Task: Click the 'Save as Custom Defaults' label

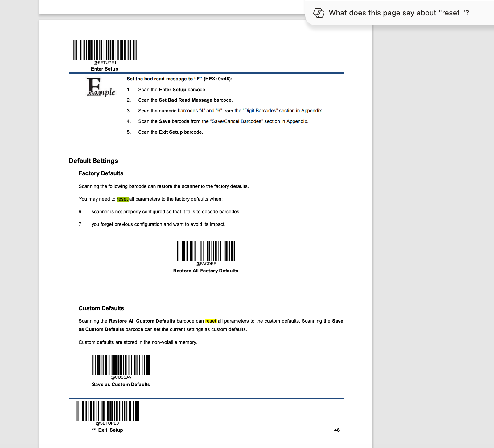Action: click(x=121, y=385)
